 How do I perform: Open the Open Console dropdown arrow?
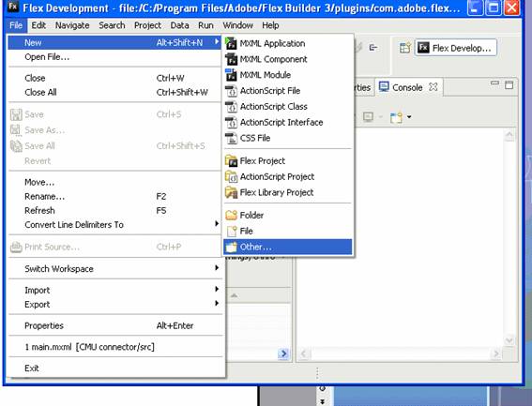click(x=409, y=117)
